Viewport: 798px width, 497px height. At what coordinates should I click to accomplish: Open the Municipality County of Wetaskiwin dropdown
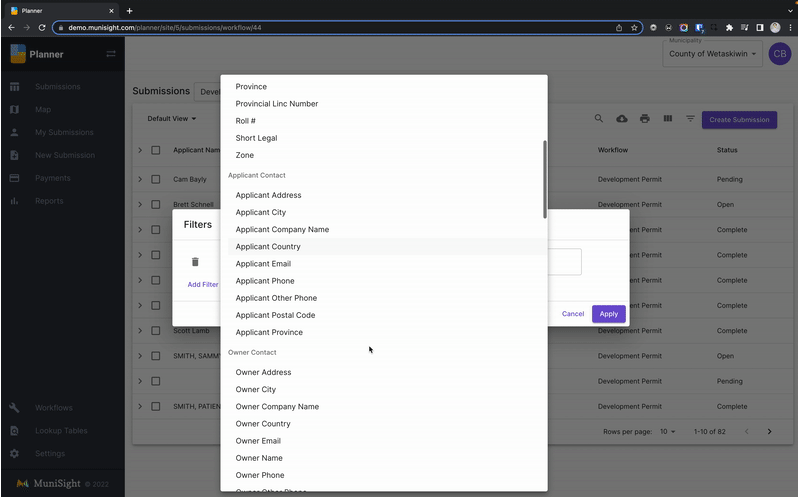(713, 54)
